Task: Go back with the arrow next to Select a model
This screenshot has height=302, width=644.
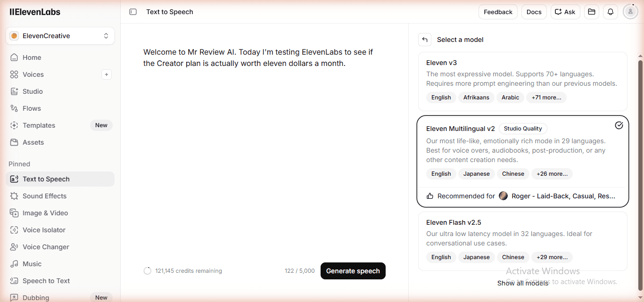Action: 425,40
